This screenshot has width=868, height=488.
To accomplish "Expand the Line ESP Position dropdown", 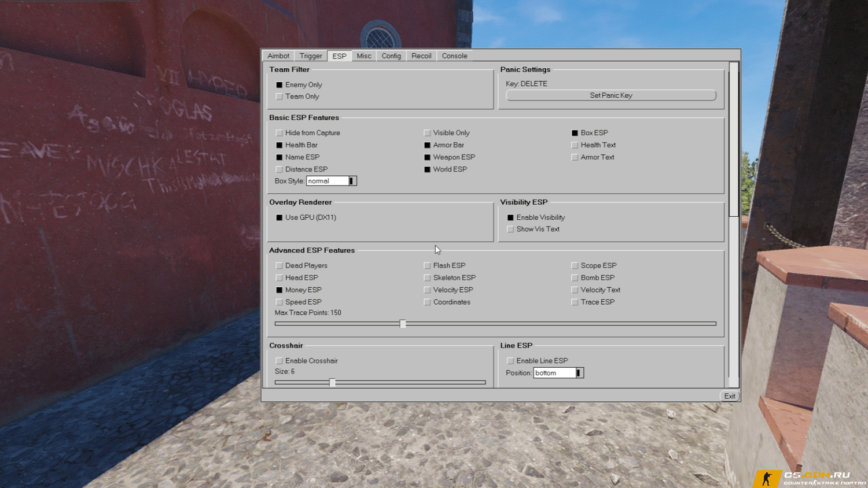I will (x=579, y=373).
